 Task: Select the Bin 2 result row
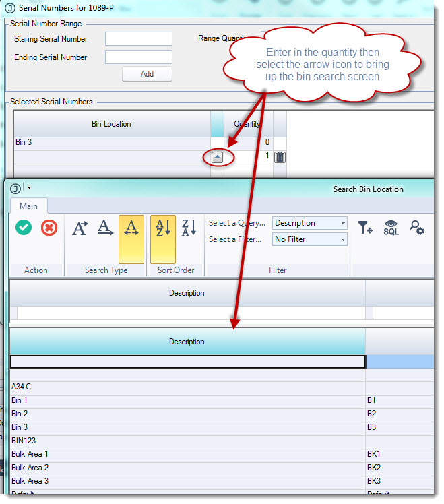click(188, 413)
